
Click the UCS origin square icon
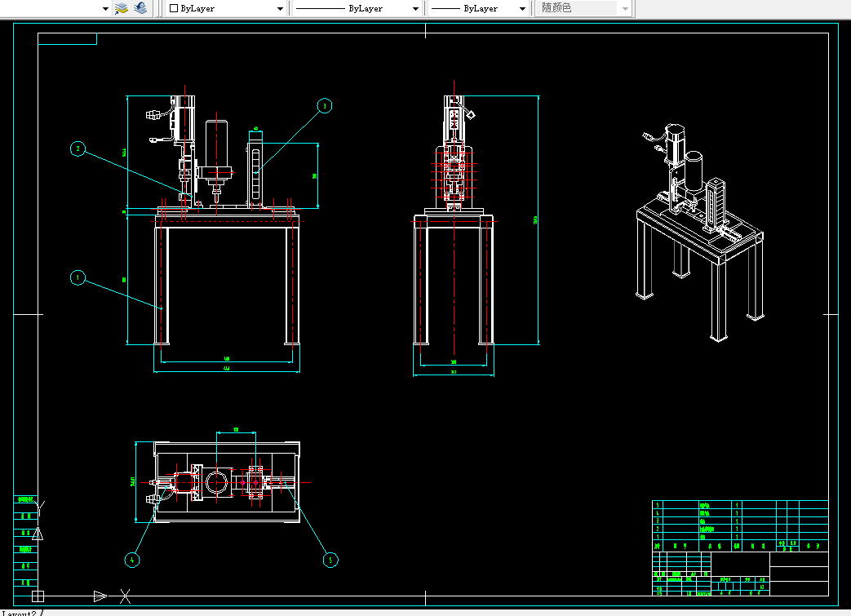pyautogui.click(x=38, y=596)
